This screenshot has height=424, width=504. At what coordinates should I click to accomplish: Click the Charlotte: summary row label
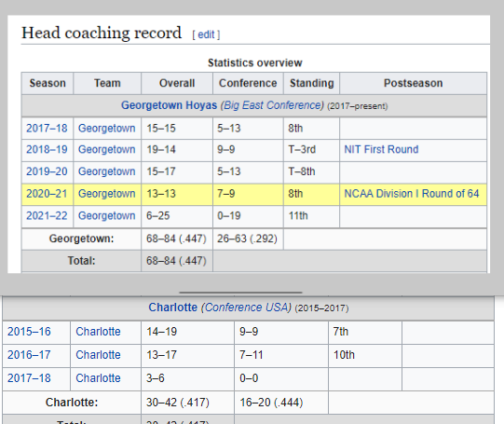(x=72, y=403)
